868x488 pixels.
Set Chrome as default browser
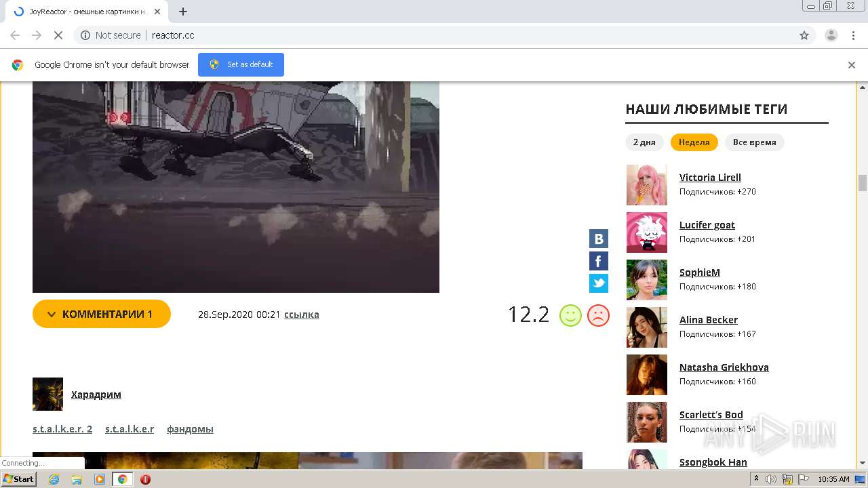tap(241, 64)
